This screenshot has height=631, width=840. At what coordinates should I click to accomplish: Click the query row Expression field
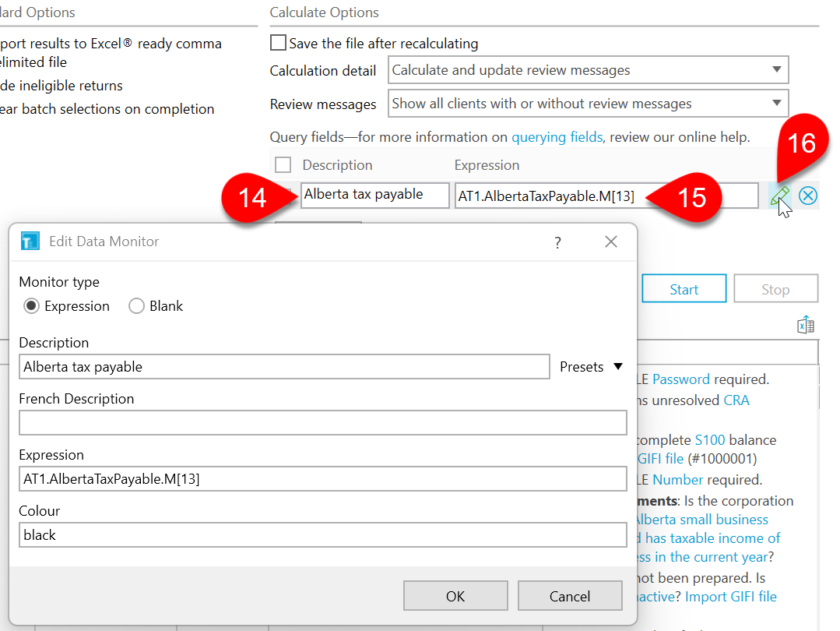(606, 196)
